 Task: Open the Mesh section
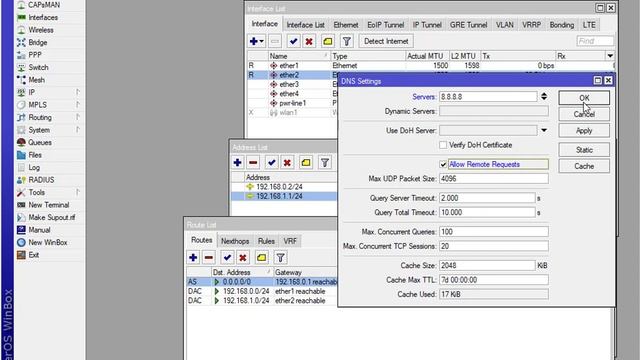(36, 80)
